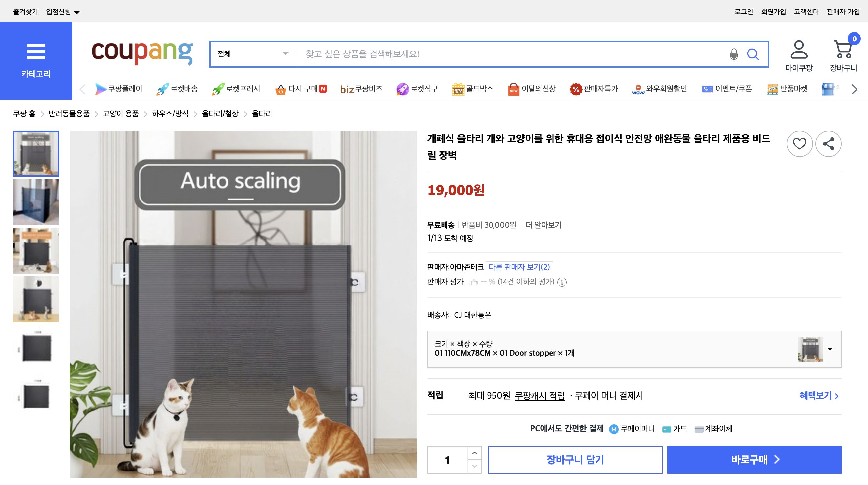The width and height of the screenshot is (868, 485).
Task: Toggle the wishlist heart on the product
Action: point(799,143)
